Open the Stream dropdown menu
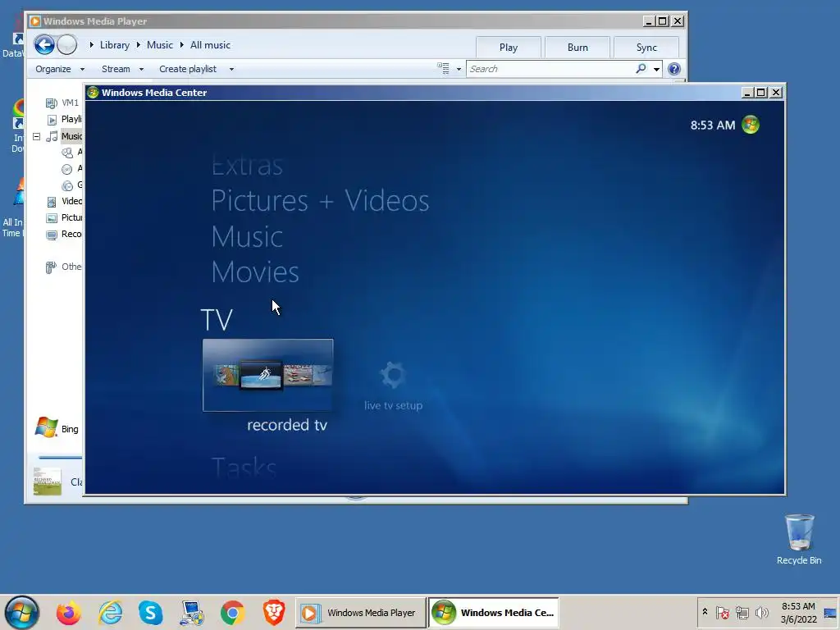This screenshot has height=630, width=840. pos(122,69)
